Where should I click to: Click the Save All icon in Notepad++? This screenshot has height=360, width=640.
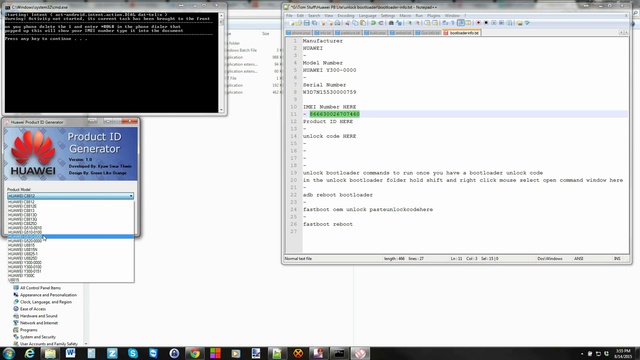[314, 23]
